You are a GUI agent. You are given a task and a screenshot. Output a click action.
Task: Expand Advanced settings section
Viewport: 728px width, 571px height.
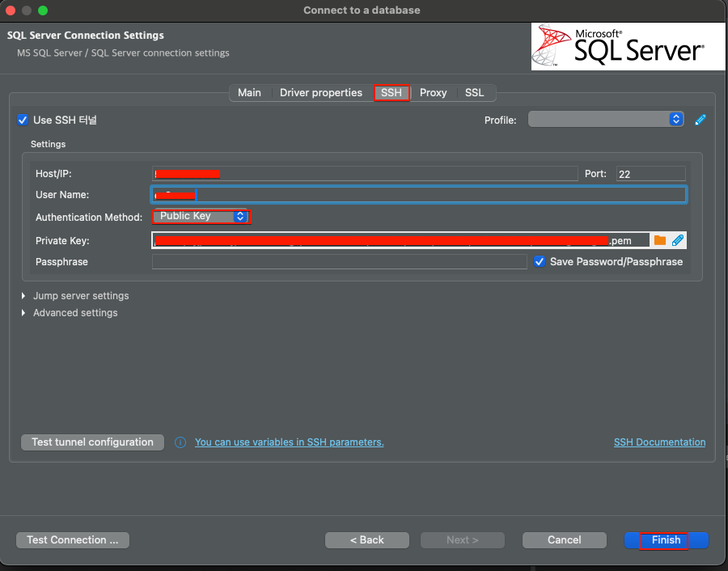coord(74,313)
